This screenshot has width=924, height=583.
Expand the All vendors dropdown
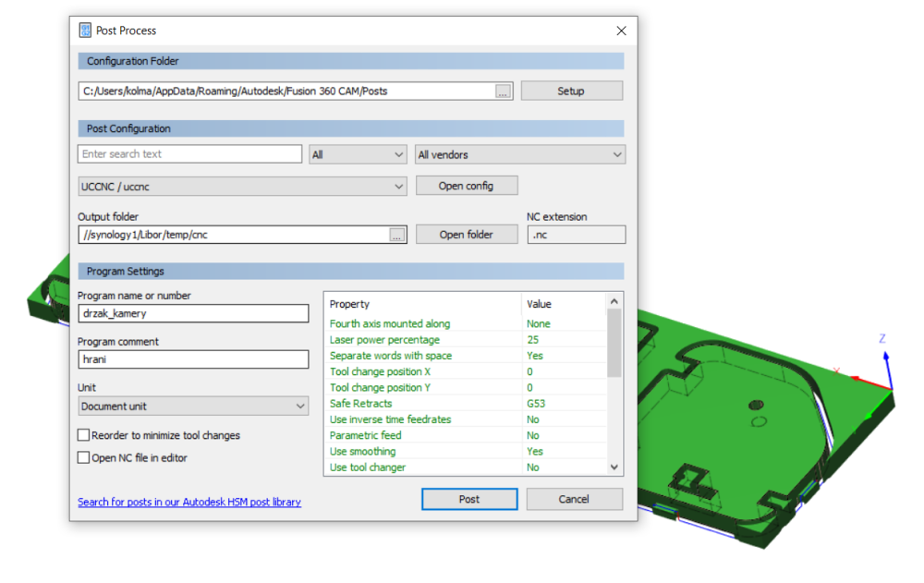click(x=519, y=154)
